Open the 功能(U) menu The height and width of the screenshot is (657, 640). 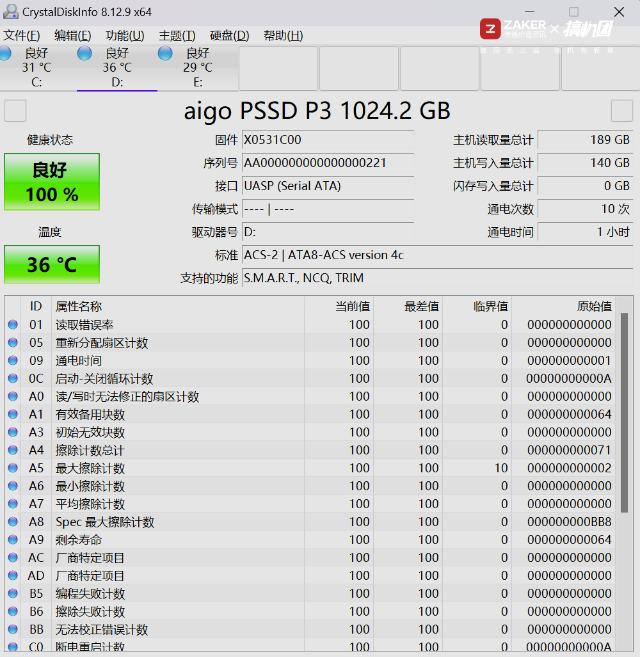click(125, 36)
